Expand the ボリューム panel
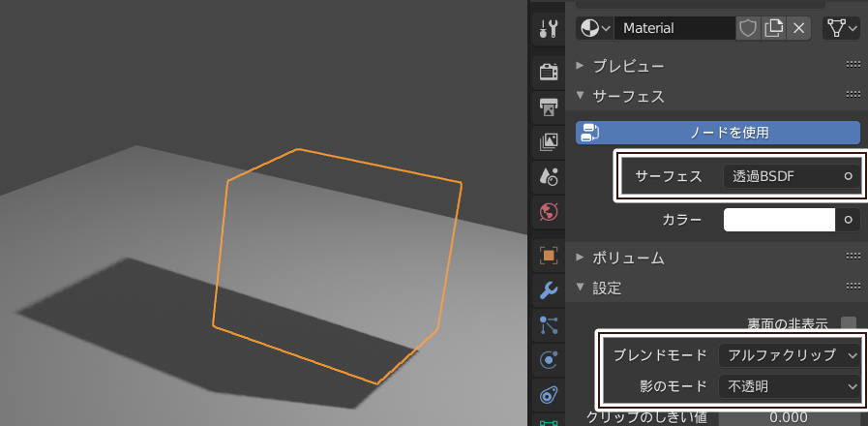Image resolution: width=868 pixels, height=426 pixels. pos(581,257)
